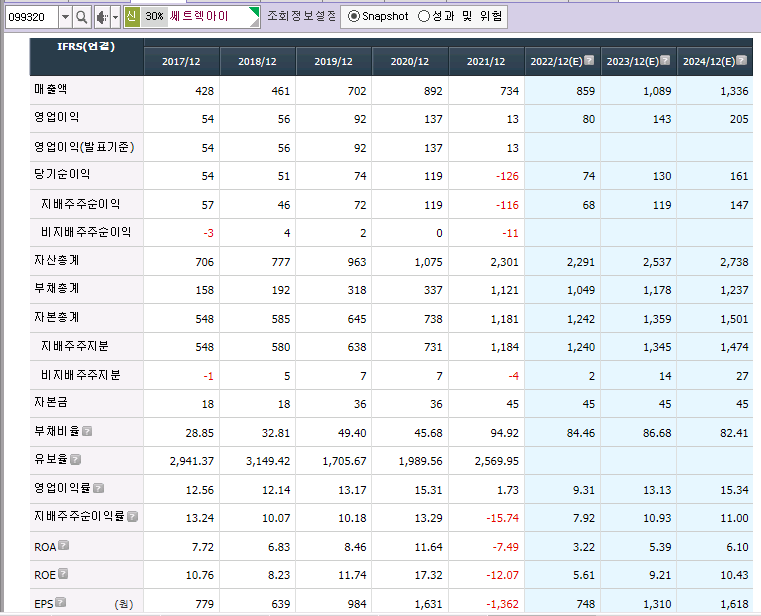Click the 2024/12(E) sales value 1,336
Image resolution: width=761 pixels, height=616 pixels.
coord(734,91)
